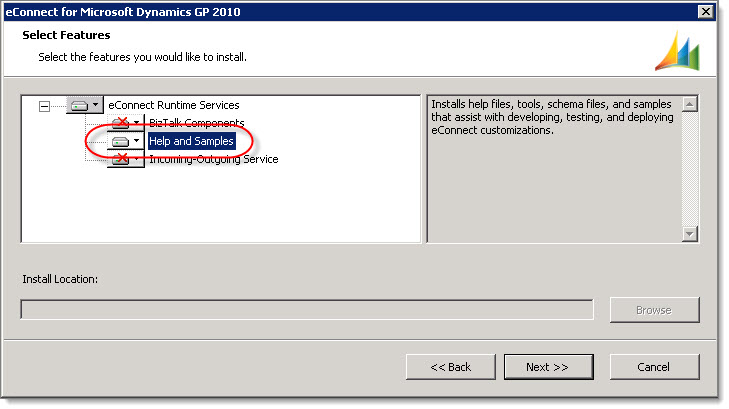Click the Help and Samples drive icon

coord(120,141)
